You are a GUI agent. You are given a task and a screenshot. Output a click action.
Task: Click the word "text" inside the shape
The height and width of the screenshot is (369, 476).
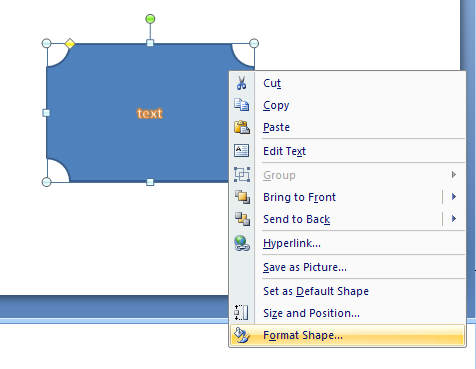point(150,113)
